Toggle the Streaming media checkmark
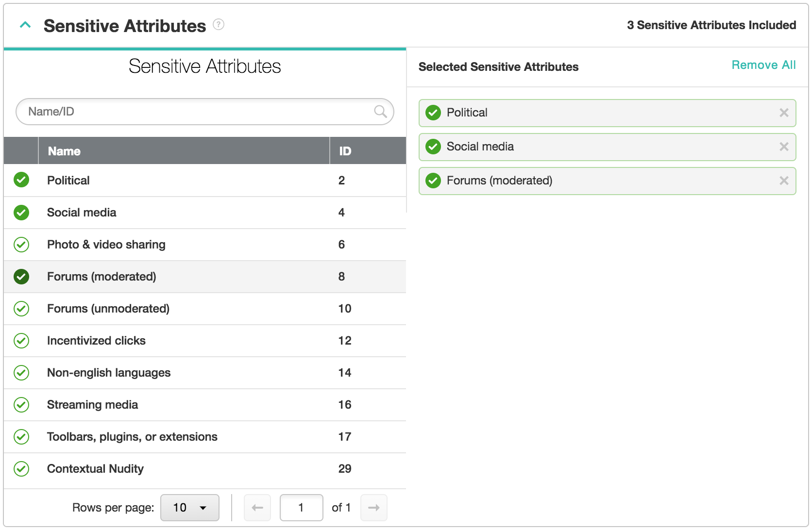812x530 pixels. 21,405
